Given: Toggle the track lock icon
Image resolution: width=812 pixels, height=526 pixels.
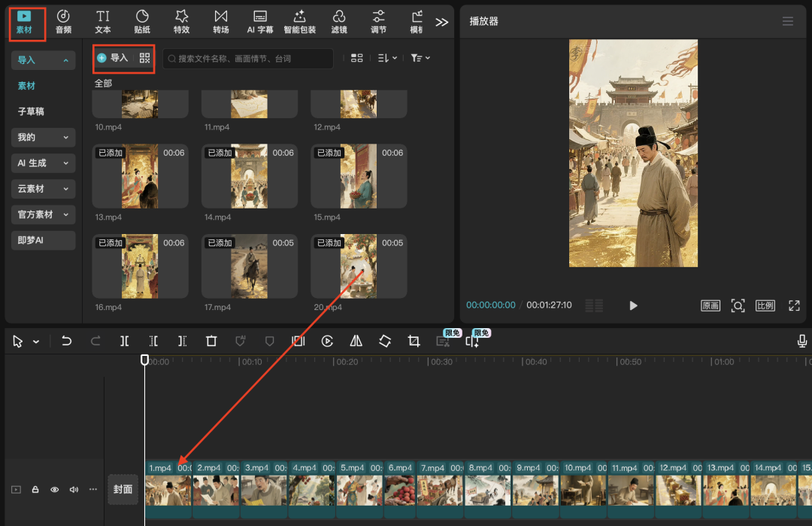Looking at the screenshot, I should 35,489.
